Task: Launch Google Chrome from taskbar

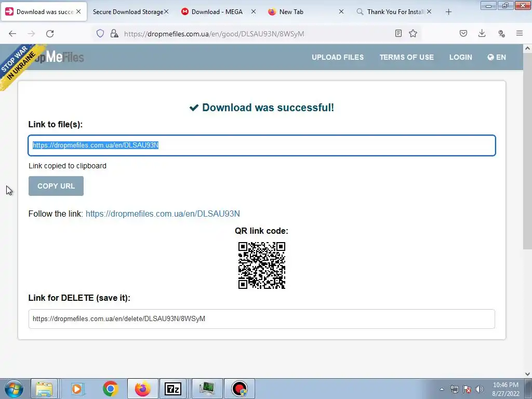Action: 110,389
